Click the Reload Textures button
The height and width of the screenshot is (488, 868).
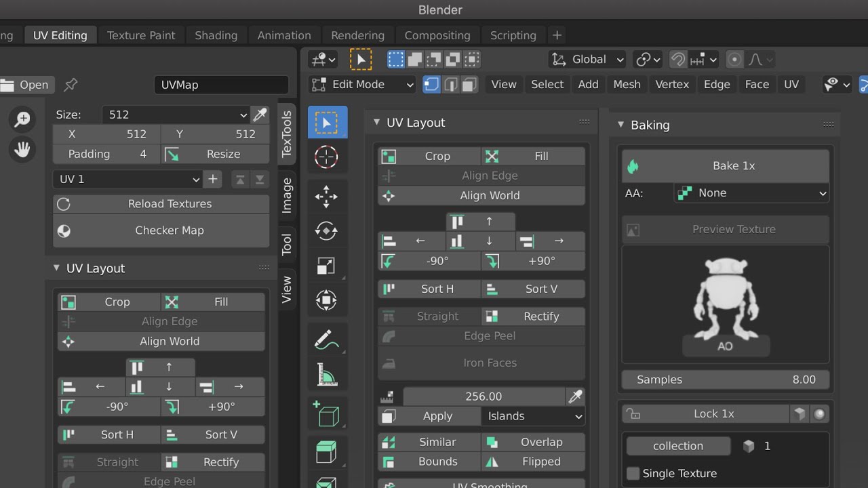tap(161, 204)
